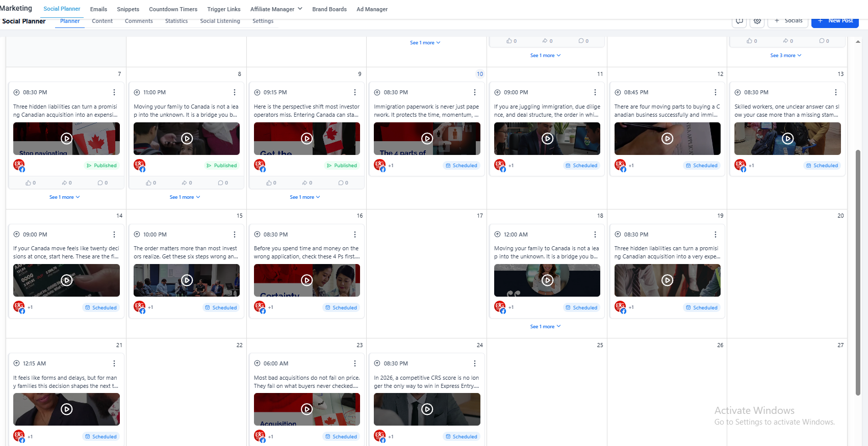
Task: Play video on the 11:00 PM 'Moving your family' post
Action: coord(187,138)
